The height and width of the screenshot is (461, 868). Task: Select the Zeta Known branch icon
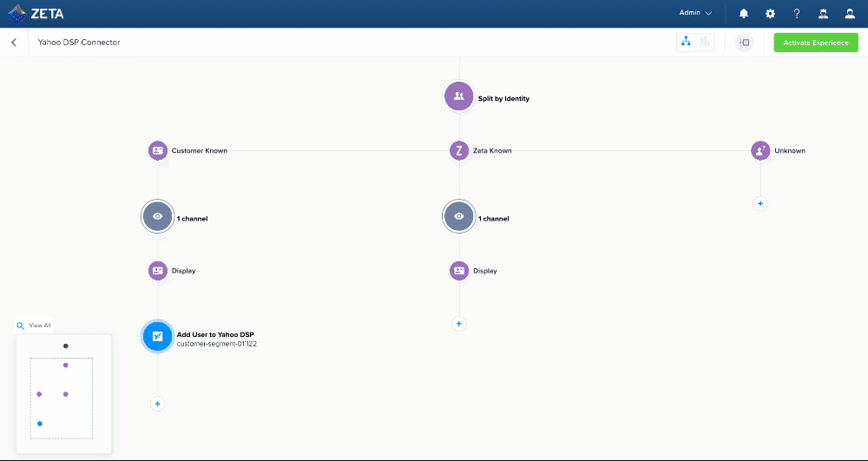(459, 150)
